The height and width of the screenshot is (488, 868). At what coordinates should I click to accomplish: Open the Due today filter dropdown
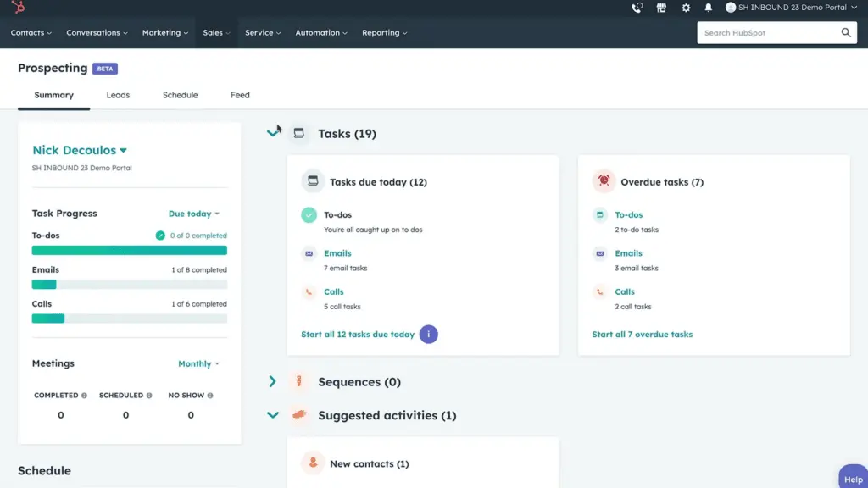[194, 213]
